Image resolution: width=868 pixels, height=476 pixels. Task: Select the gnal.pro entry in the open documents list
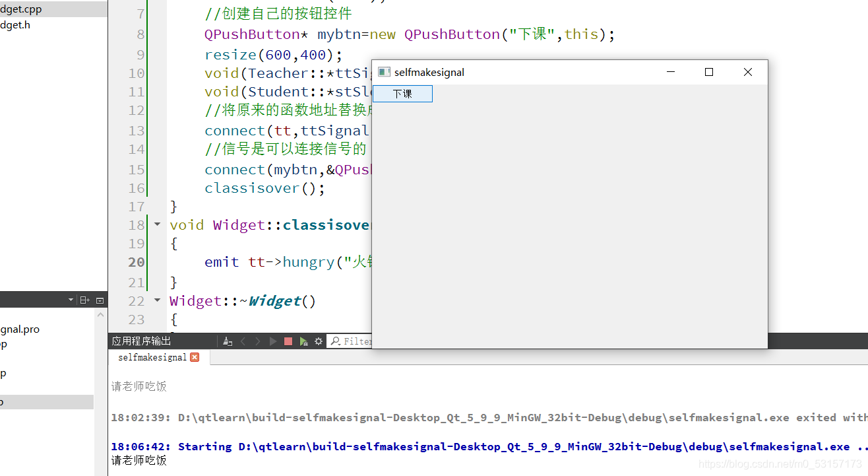(x=20, y=329)
